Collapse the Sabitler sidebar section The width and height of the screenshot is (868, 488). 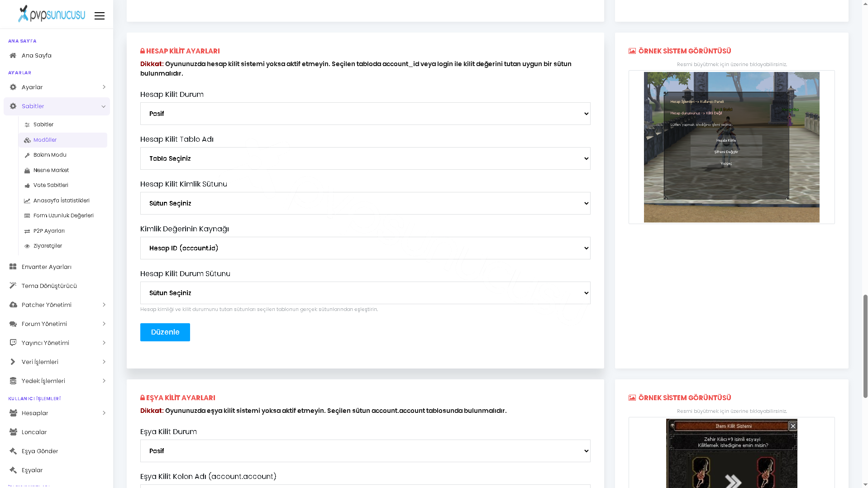(x=57, y=106)
